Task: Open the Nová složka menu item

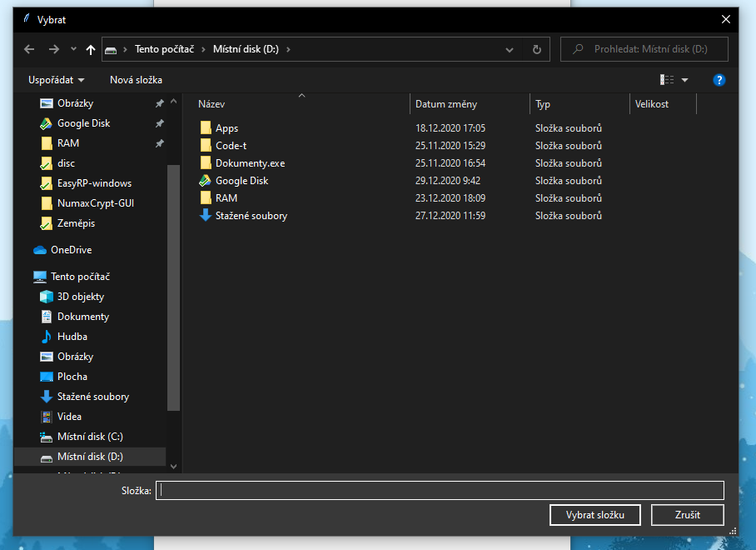Action: 136,79
